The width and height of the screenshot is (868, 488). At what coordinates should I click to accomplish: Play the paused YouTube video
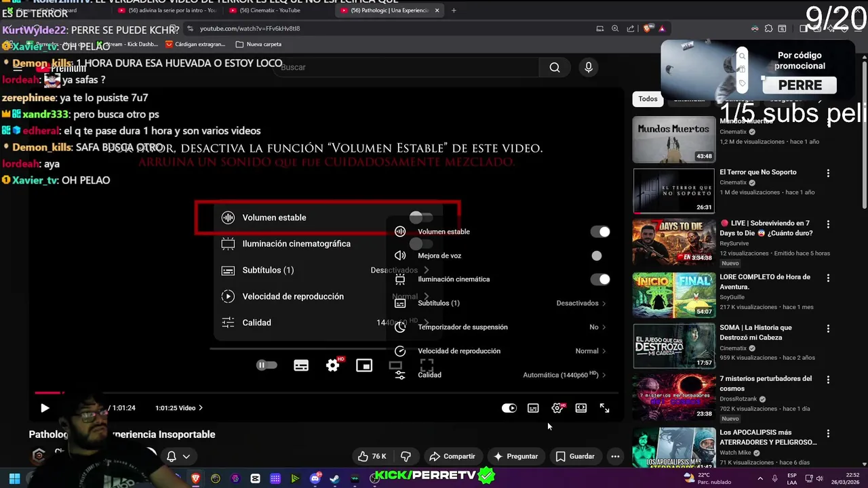tap(45, 408)
